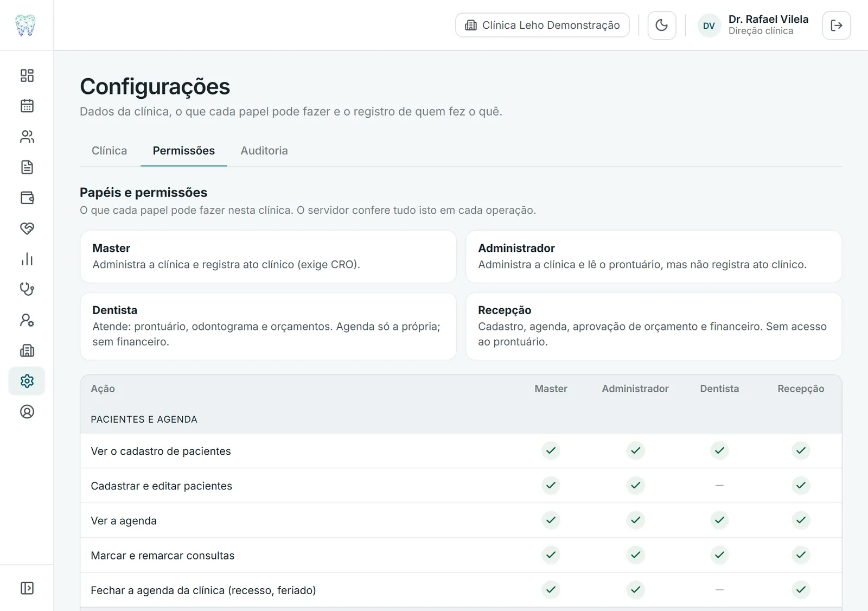Click the Administrador role card

(x=654, y=257)
